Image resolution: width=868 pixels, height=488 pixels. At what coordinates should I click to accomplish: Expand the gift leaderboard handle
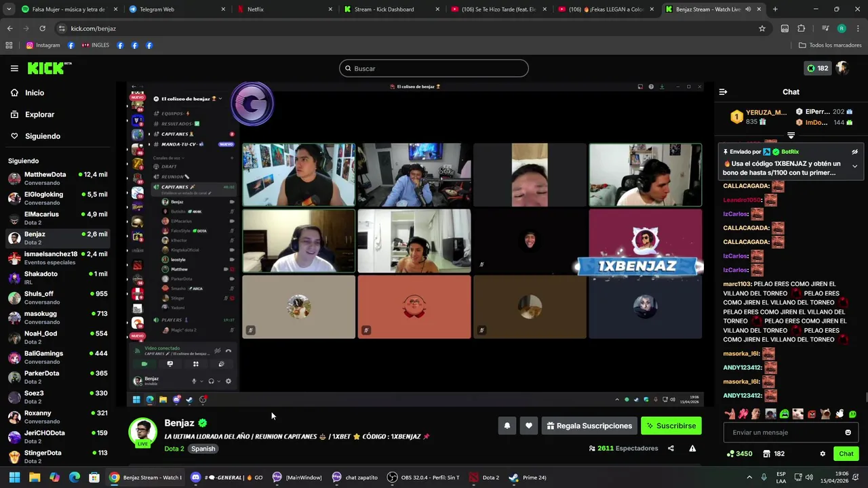click(x=791, y=136)
